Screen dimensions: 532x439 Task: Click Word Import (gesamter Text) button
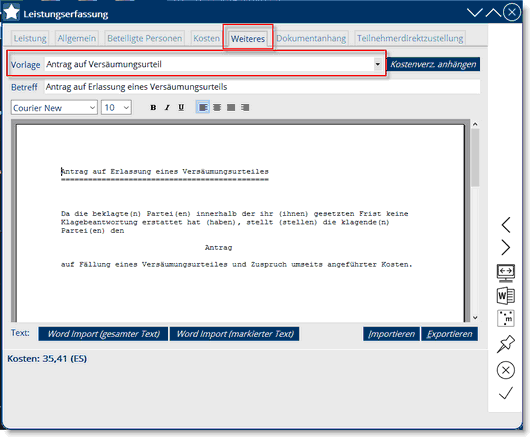(x=103, y=334)
